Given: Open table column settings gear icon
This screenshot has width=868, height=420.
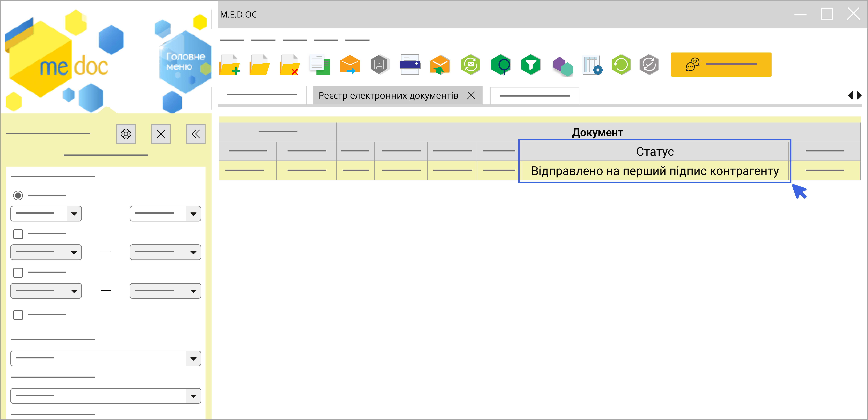Looking at the screenshot, I should (592, 65).
